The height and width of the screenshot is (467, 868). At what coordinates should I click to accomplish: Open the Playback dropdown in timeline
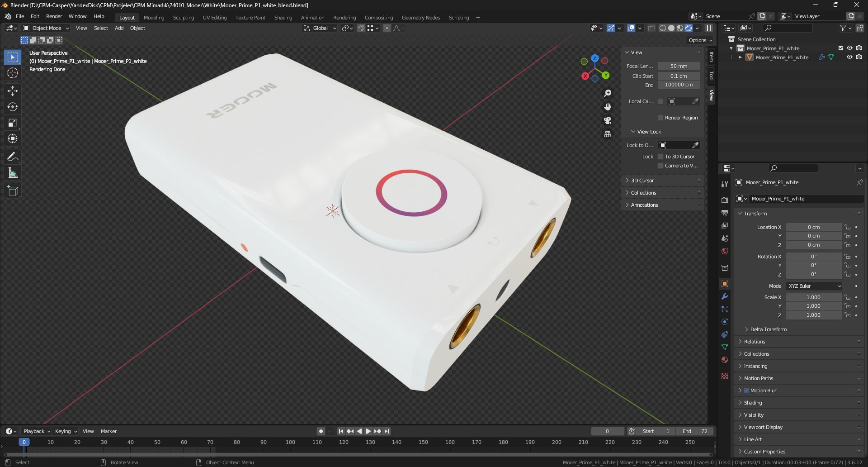37,431
